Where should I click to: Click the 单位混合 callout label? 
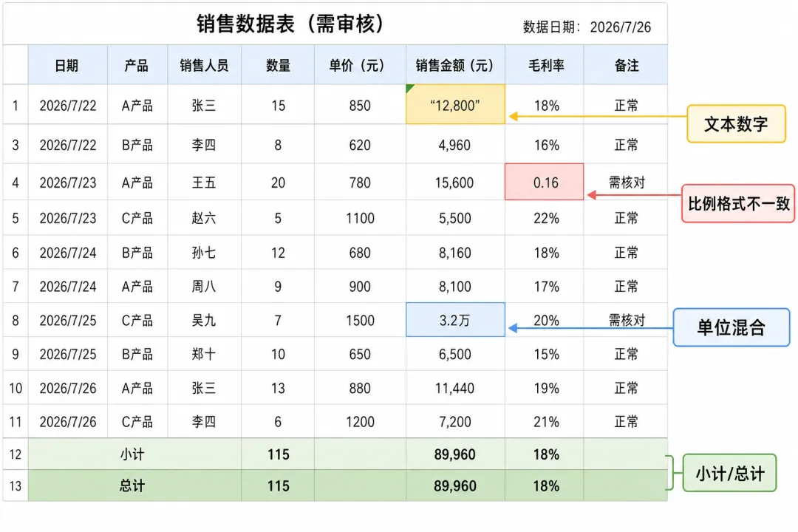click(x=731, y=327)
